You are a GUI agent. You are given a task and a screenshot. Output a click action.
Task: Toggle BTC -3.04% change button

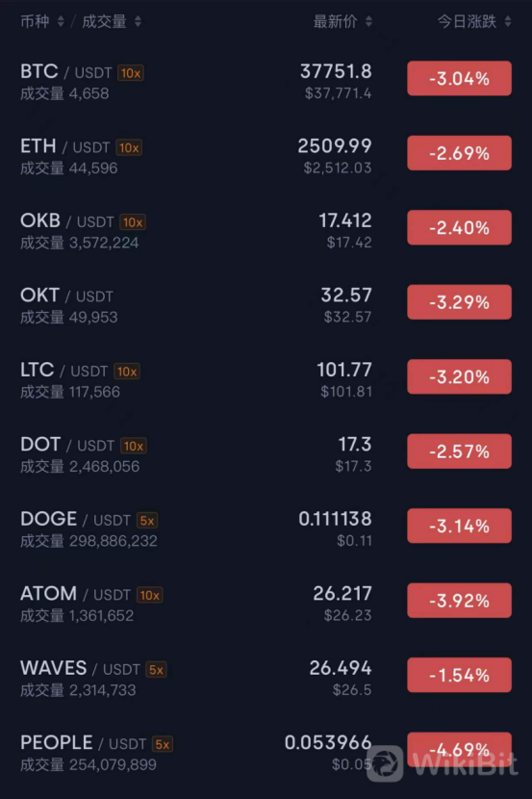[x=459, y=79]
